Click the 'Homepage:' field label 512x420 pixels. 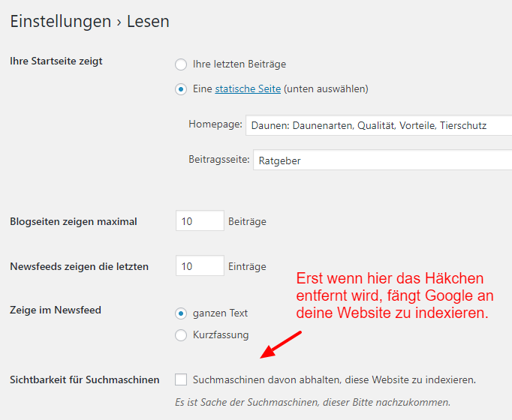coord(215,124)
